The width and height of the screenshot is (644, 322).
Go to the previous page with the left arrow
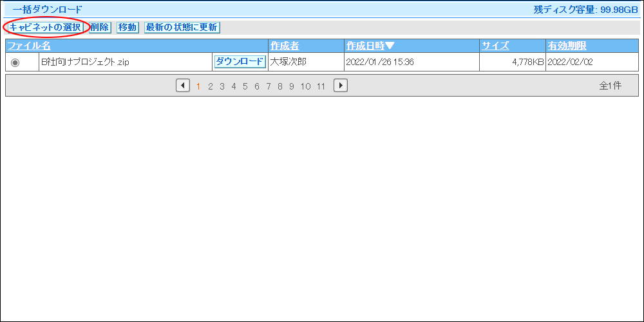tap(183, 86)
